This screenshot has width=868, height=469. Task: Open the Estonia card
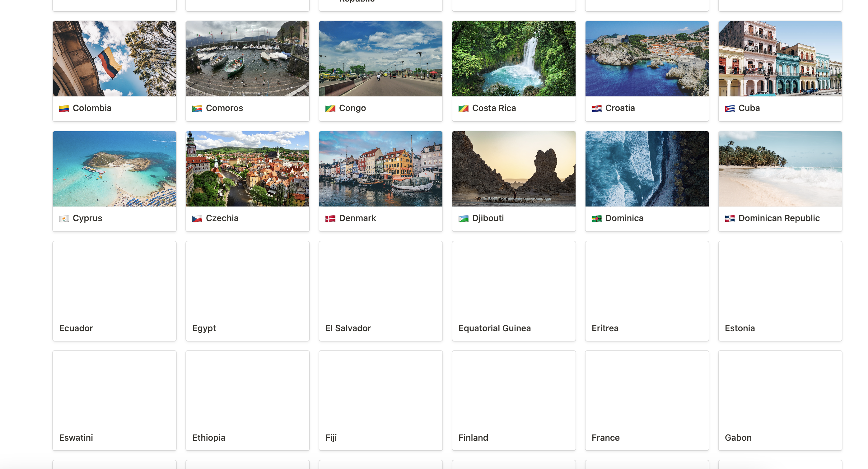(780, 291)
